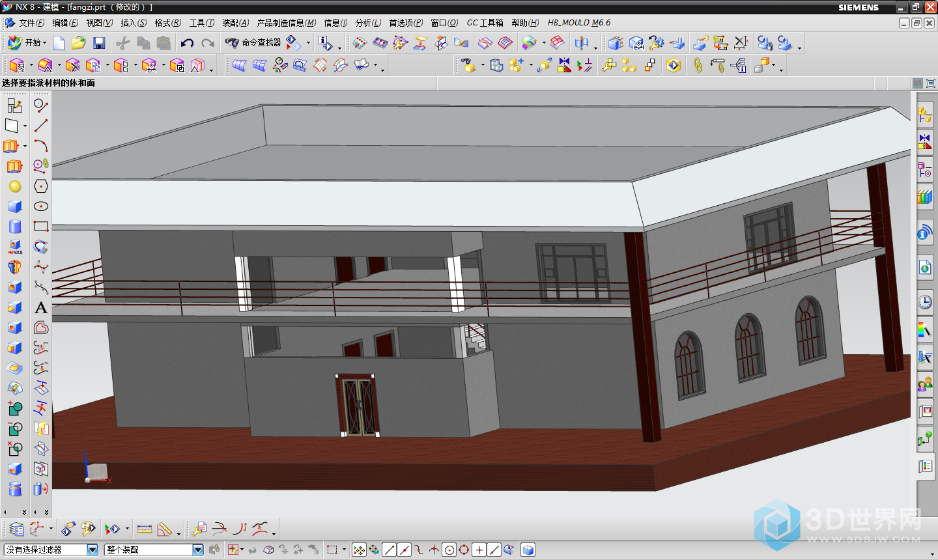Open the 命令查找器 command finder
938x560 pixels.
253,42
